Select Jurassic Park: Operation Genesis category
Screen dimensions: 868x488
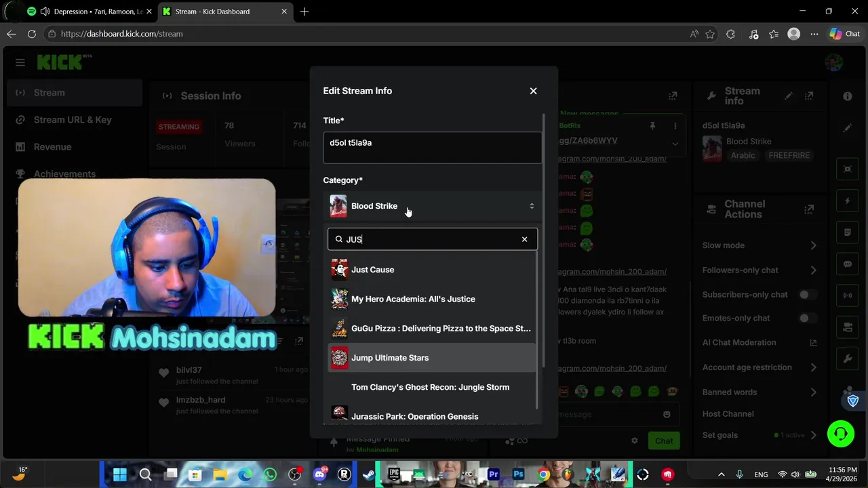(432, 415)
